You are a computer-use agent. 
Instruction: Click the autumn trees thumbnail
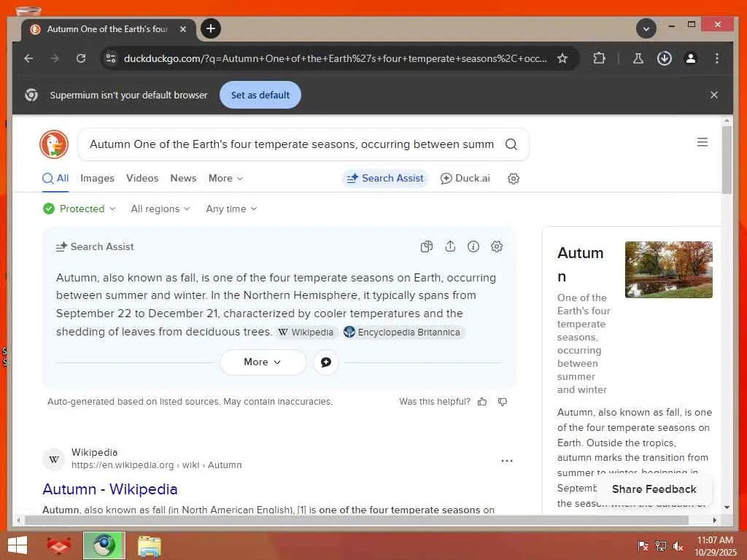pyautogui.click(x=668, y=270)
